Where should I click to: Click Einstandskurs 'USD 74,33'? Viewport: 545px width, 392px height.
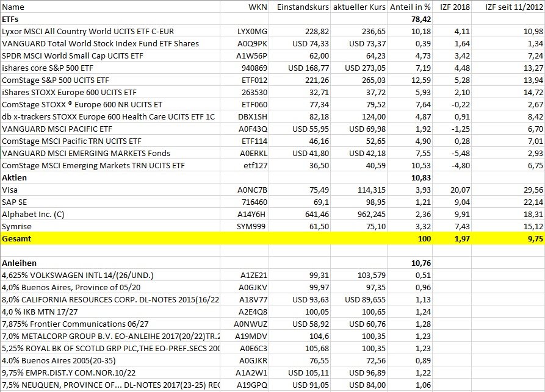click(x=300, y=43)
